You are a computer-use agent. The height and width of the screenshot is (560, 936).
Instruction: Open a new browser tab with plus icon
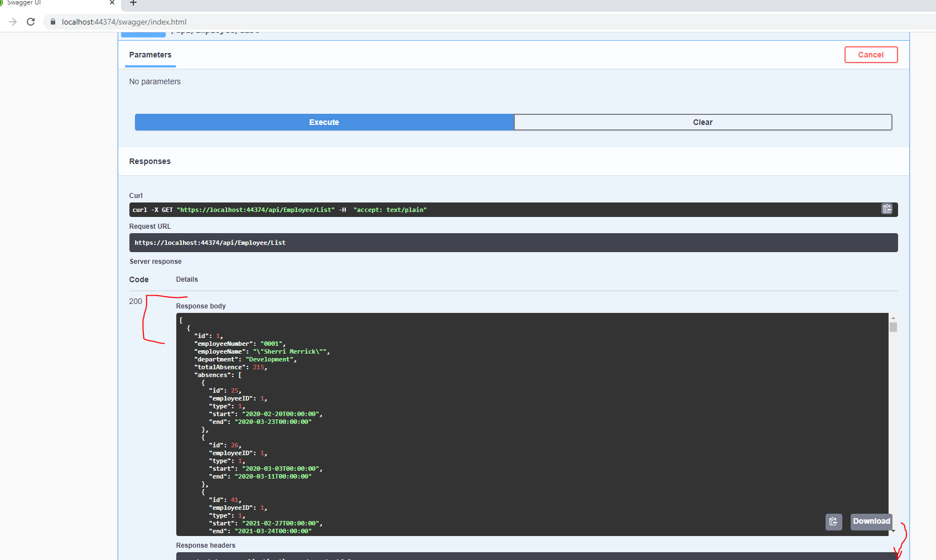(x=133, y=4)
